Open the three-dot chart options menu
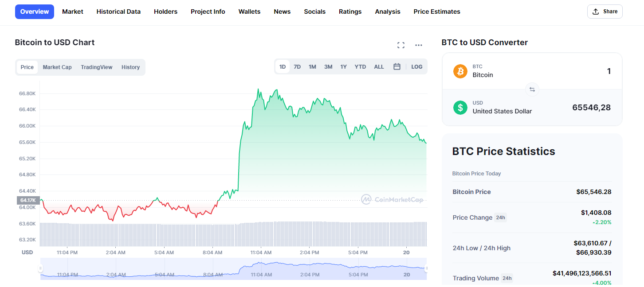Image resolution: width=644 pixels, height=287 pixels. click(x=419, y=45)
